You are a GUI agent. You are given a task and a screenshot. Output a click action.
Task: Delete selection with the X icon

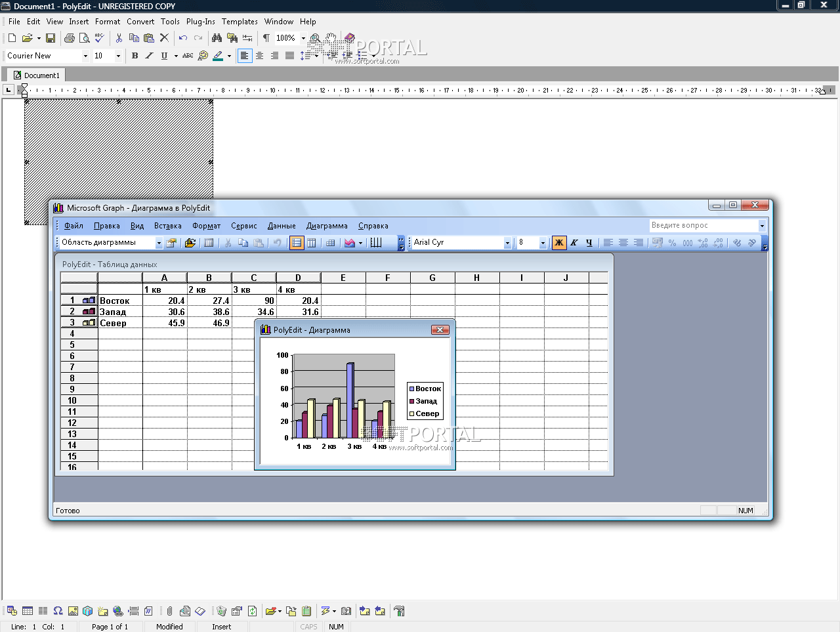[164, 38]
